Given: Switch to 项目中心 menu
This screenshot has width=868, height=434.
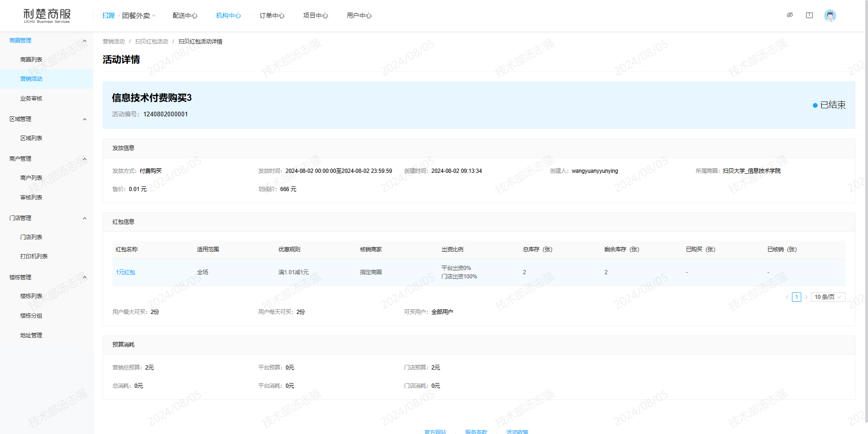Looking at the screenshot, I should tap(315, 15).
